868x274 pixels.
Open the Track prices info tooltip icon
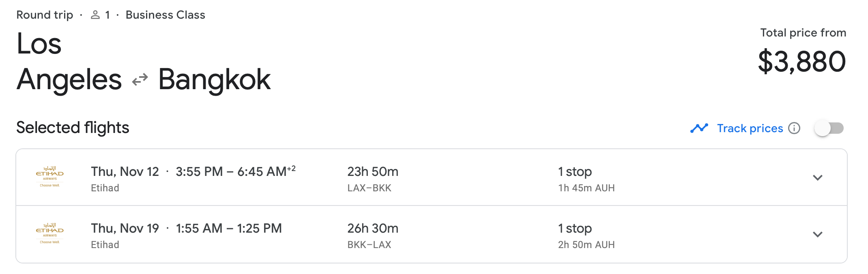coord(795,128)
